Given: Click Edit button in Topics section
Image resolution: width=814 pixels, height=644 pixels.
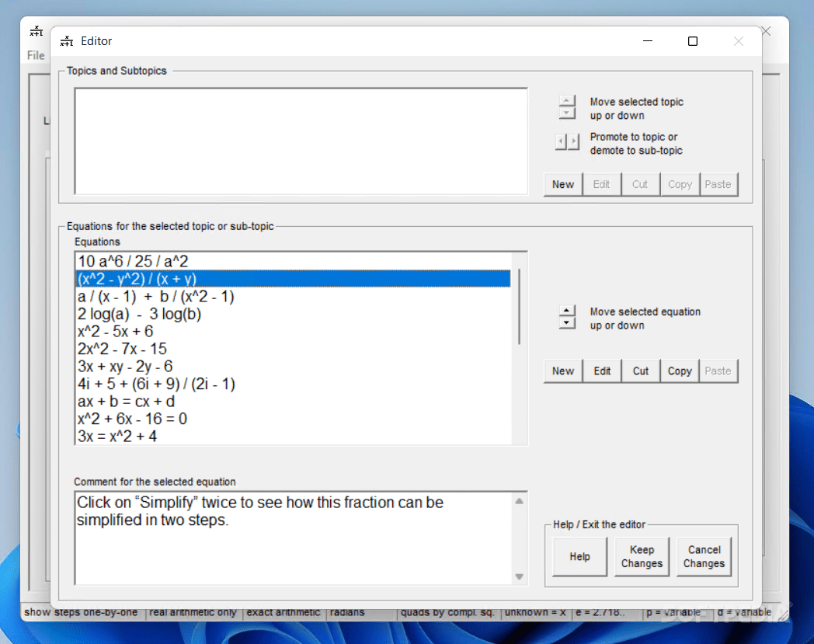Looking at the screenshot, I should [x=602, y=184].
